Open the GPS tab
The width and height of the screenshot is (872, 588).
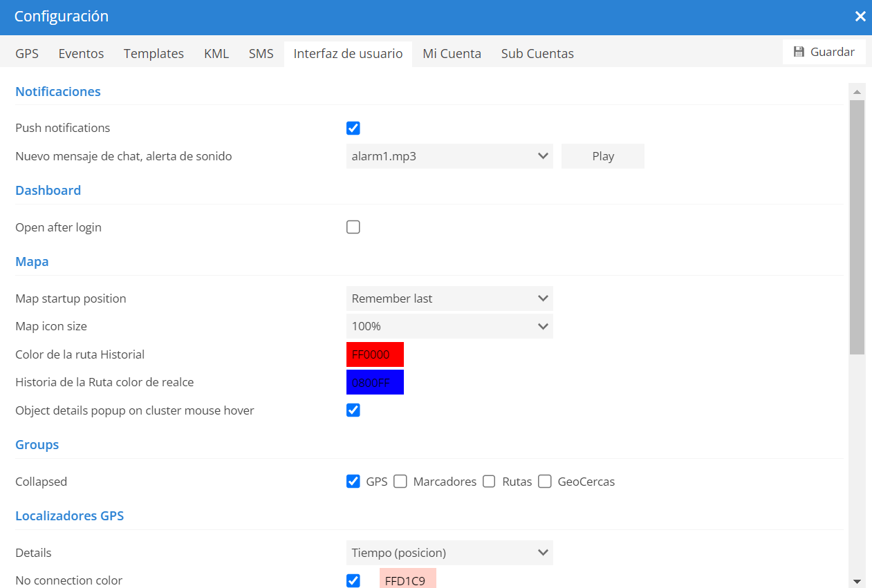coord(27,53)
